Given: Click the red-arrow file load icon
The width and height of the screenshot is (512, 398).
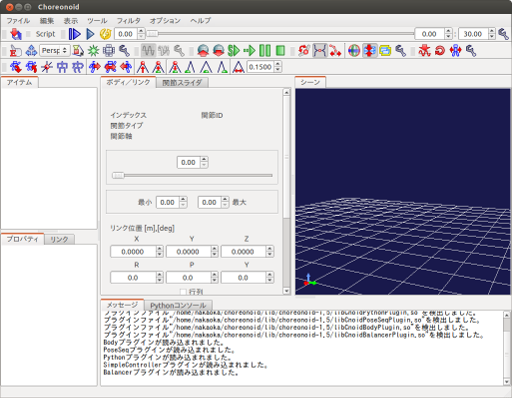Looking at the screenshot, I should 15,34.
